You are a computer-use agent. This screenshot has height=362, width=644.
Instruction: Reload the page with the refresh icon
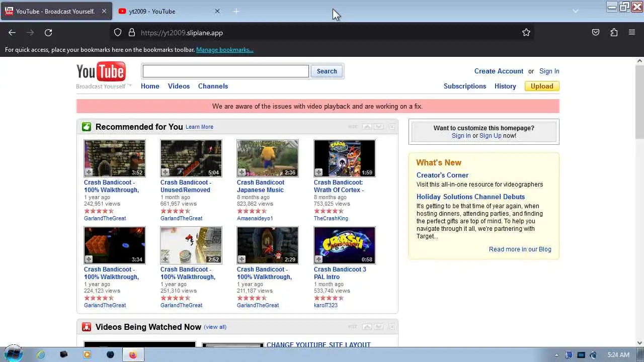point(48,33)
